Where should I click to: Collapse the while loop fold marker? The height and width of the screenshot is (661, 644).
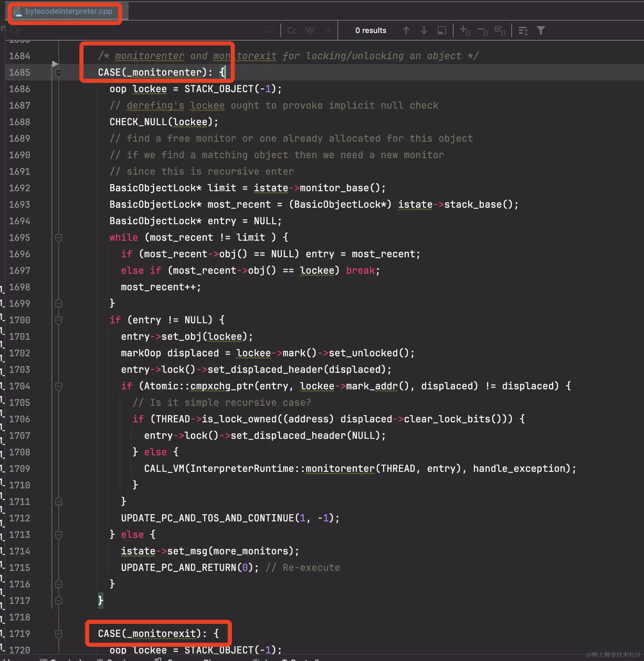(59, 238)
